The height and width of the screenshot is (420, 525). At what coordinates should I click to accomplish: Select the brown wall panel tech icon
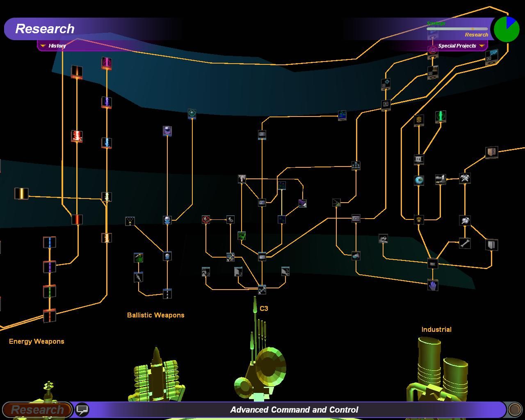pos(491,152)
